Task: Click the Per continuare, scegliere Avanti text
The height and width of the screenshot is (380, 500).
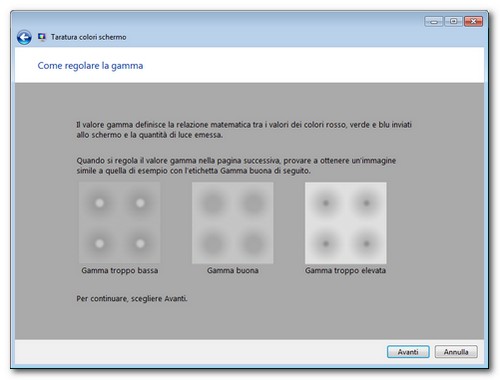Action: pos(132,298)
